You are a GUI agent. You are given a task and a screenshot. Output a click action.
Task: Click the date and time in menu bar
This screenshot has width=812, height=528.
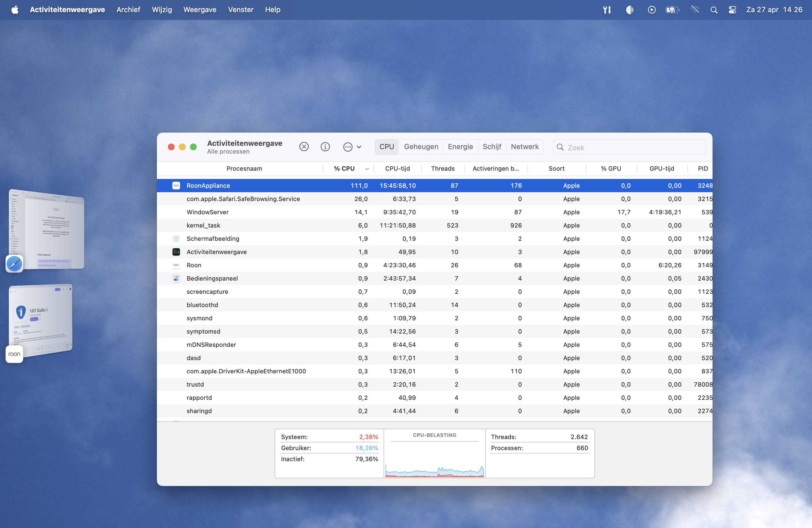(774, 10)
